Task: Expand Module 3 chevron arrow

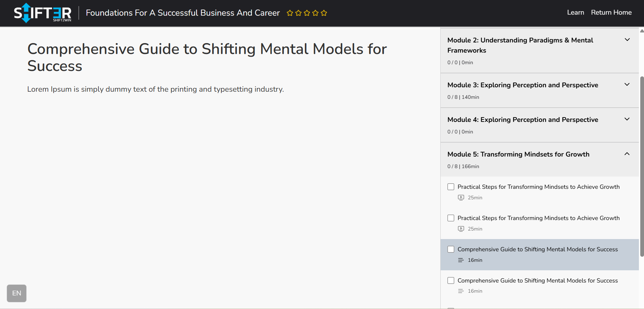Action: [x=627, y=85]
